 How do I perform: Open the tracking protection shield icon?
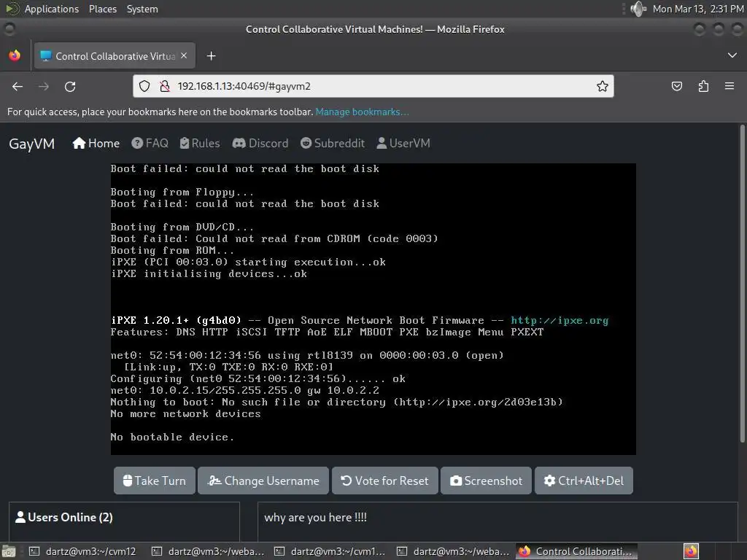pyautogui.click(x=144, y=86)
